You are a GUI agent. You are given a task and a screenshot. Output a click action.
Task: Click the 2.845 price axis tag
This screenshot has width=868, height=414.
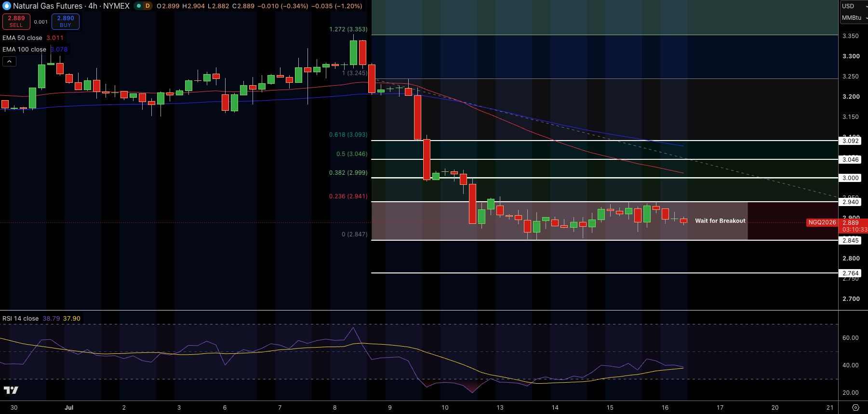click(x=851, y=241)
